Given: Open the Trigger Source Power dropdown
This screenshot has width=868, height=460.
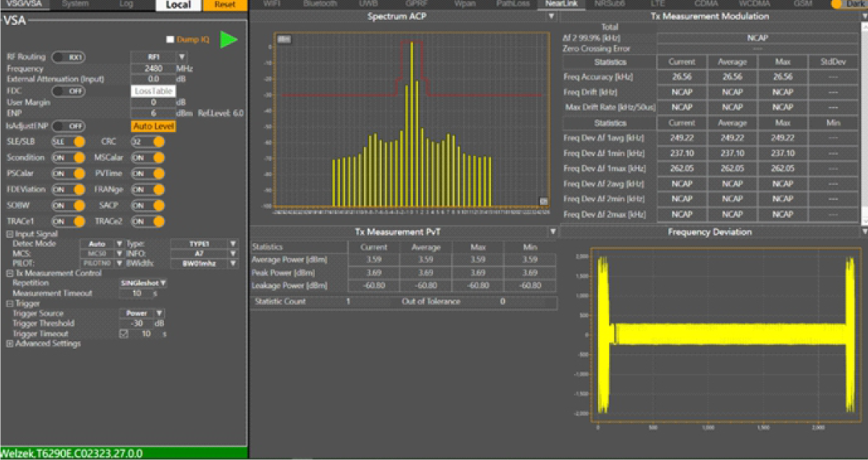Looking at the screenshot, I should 159,313.
